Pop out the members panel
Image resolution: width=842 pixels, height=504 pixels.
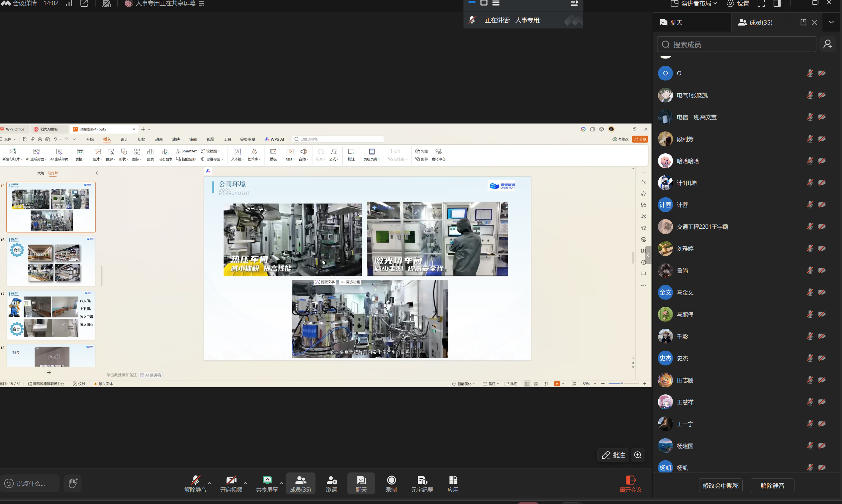(x=803, y=23)
